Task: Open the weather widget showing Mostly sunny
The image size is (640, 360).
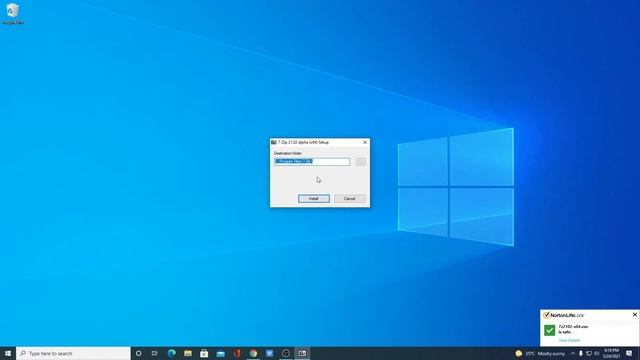Action: [540, 353]
